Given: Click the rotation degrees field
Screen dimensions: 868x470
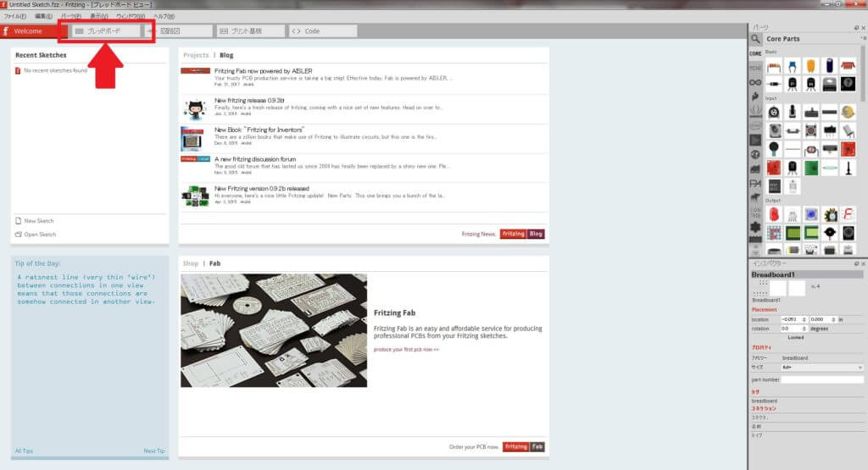Looking at the screenshot, I should (793, 329).
